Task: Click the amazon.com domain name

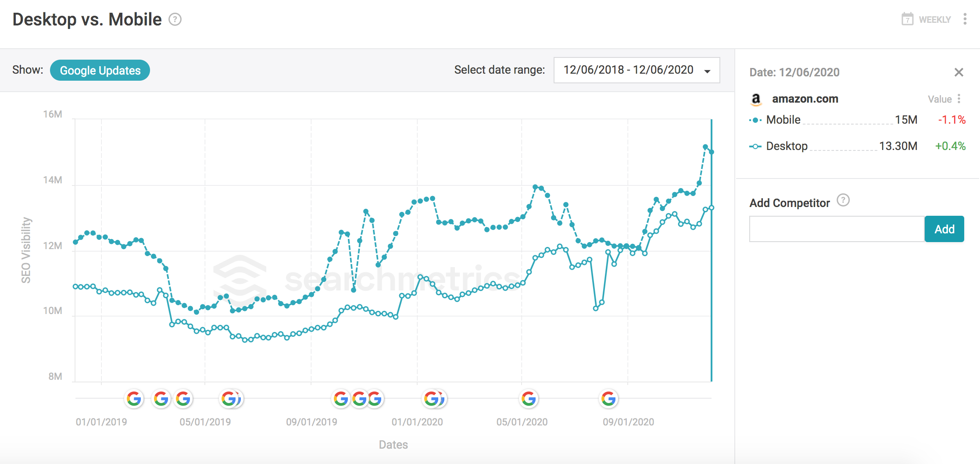Action: 805,99
